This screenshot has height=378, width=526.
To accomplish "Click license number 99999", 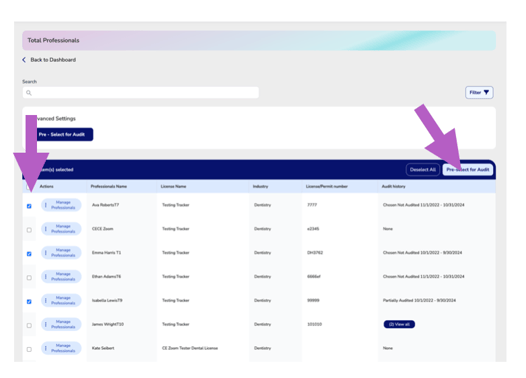I will click(313, 300).
